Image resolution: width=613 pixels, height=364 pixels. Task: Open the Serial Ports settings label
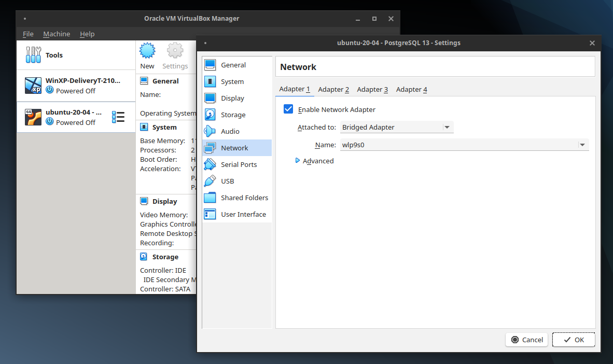click(239, 164)
